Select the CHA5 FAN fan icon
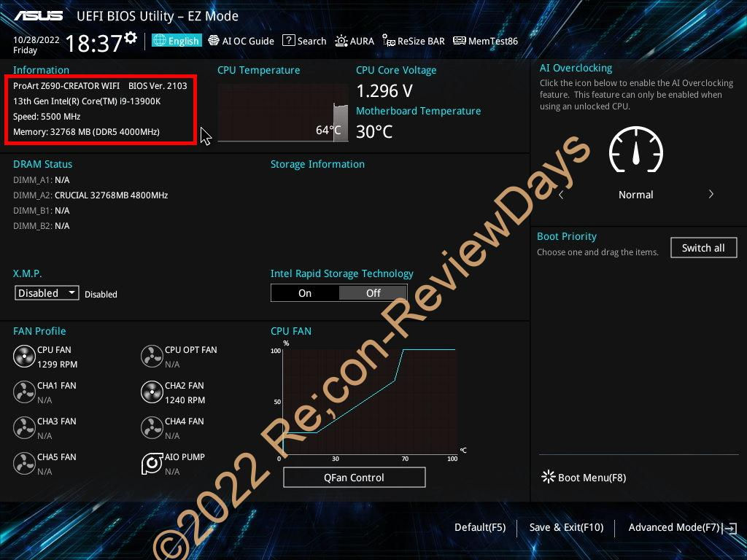Viewport: 747px width, 560px height. tap(24, 463)
